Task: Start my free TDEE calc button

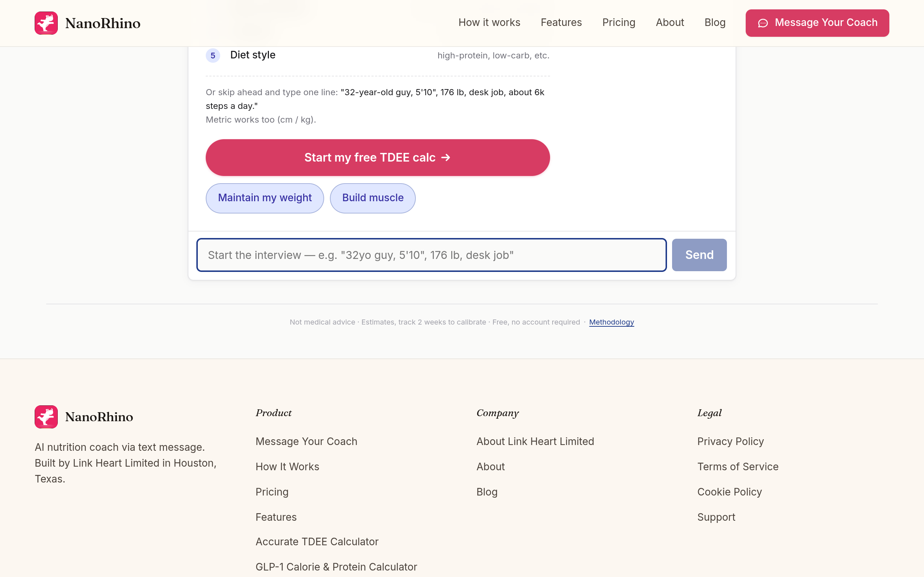Action: click(x=378, y=157)
